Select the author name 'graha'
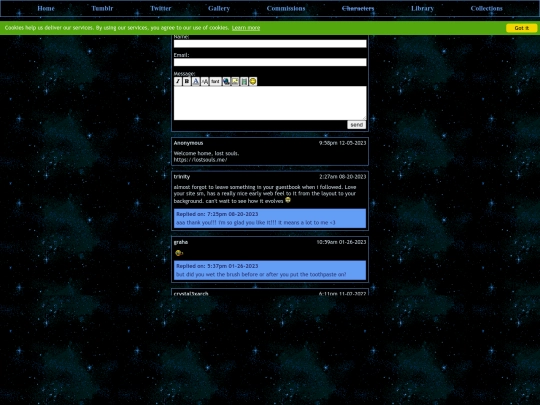540x405 pixels. pyautogui.click(x=181, y=242)
